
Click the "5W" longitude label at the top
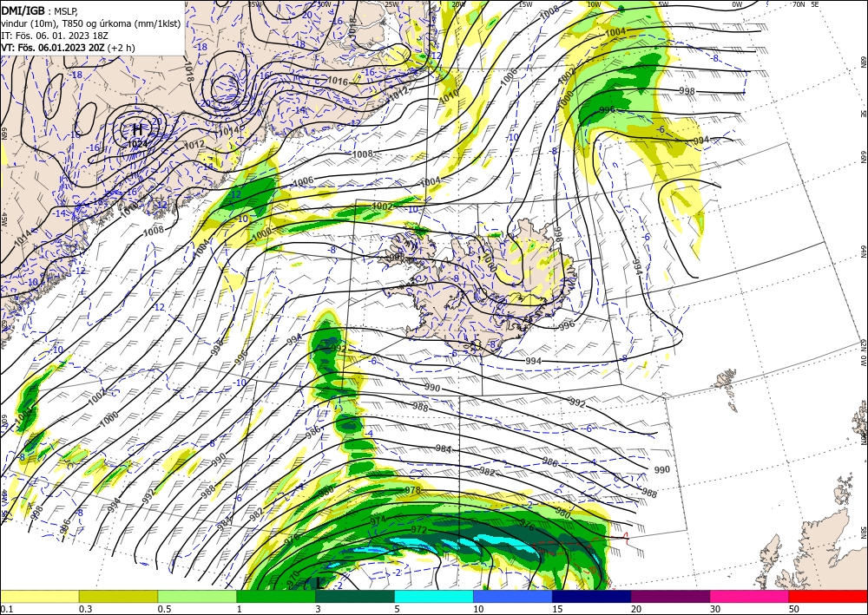click(664, 4)
